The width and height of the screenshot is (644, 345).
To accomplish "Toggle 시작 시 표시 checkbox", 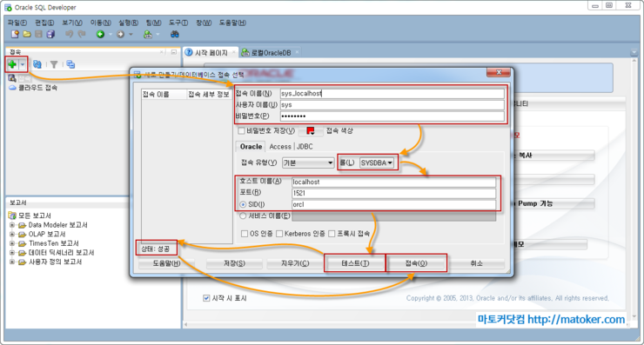I will point(206,298).
